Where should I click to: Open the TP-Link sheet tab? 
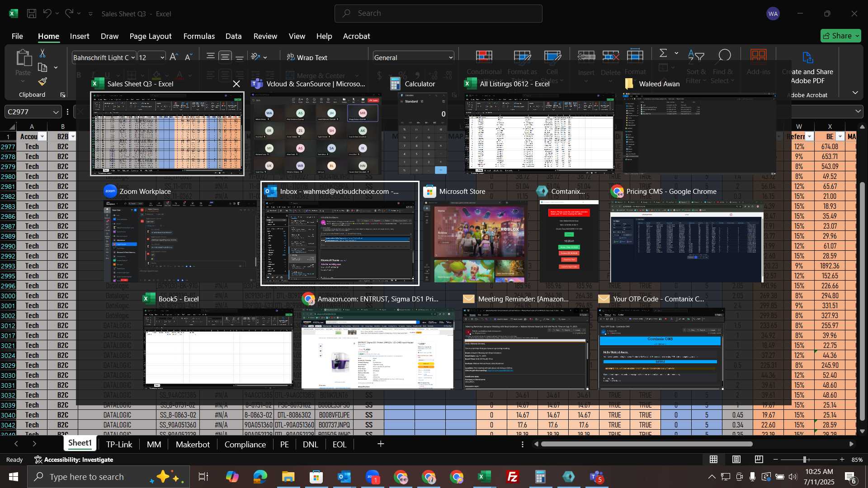[x=119, y=444]
